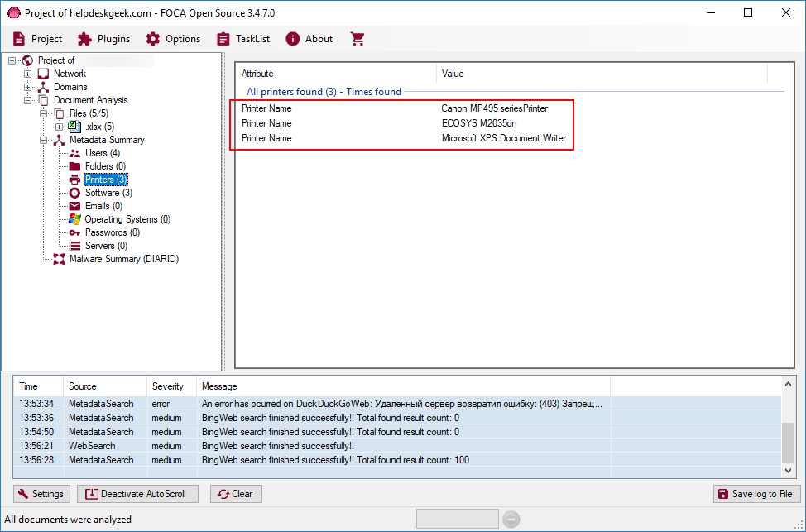Click the Network monitor icon
The width and height of the screenshot is (806, 532).
pyautogui.click(x=44, y=74)
